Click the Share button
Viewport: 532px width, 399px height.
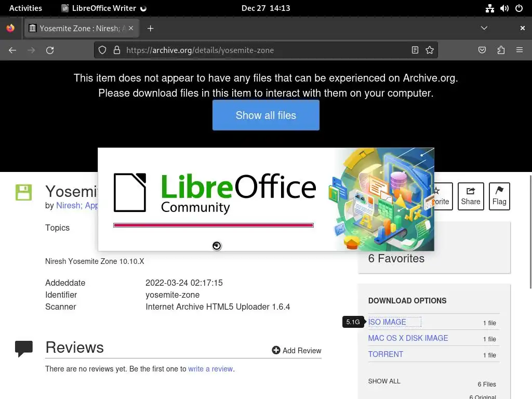471,196
